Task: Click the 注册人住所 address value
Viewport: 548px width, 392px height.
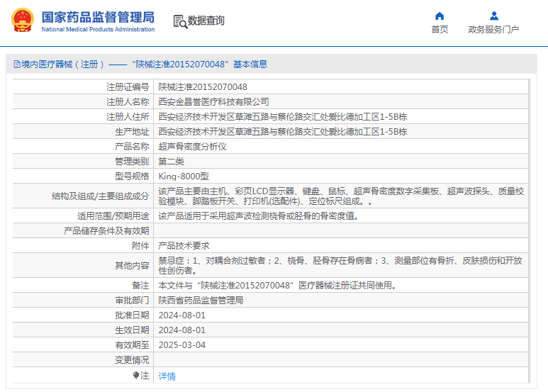Action: coord(283,117)
